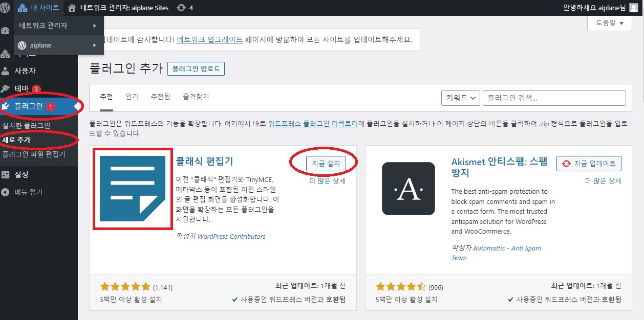Screen dimensions: 644x320
Task: Click the house icon beside 네트워크 관리자
Action: (72, 8)
